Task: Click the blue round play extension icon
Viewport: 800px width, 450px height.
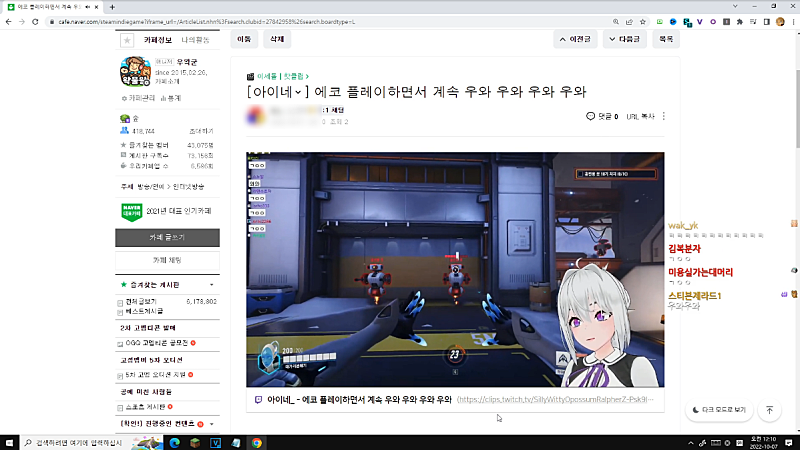Action: [673, 22]
